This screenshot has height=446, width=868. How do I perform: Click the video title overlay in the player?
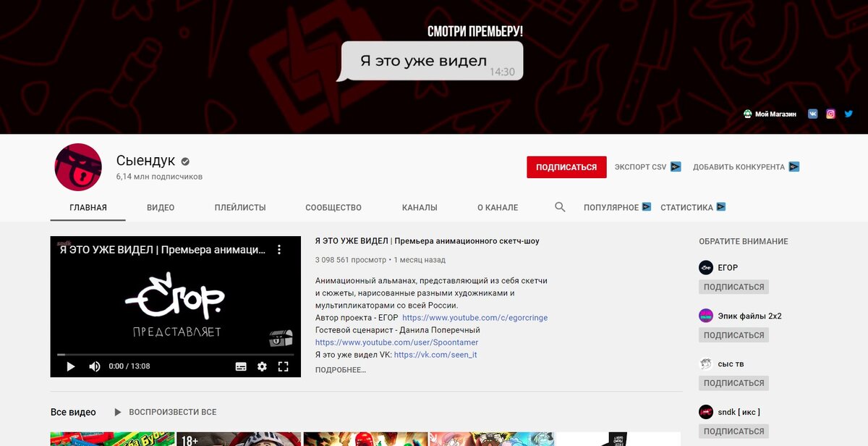point(162,250)
